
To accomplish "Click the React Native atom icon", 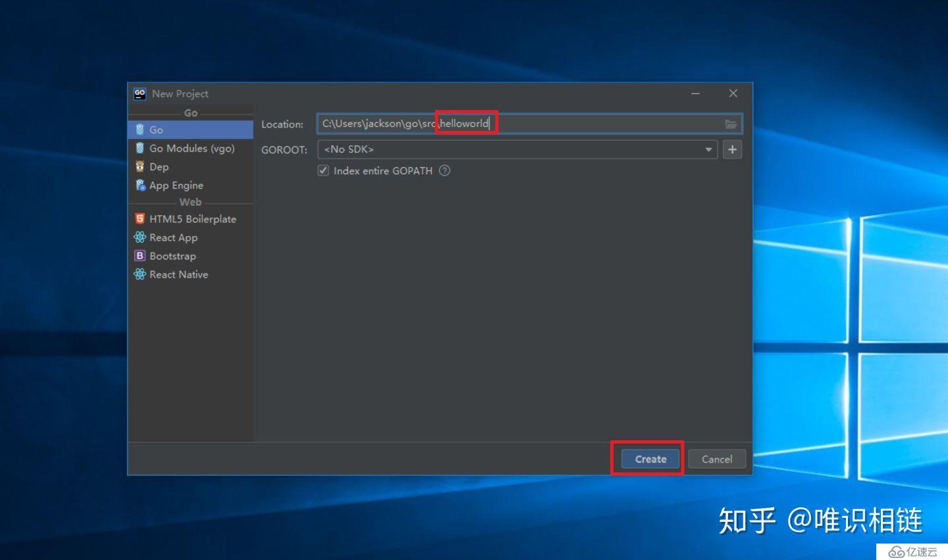I will [x=140, y=274].
